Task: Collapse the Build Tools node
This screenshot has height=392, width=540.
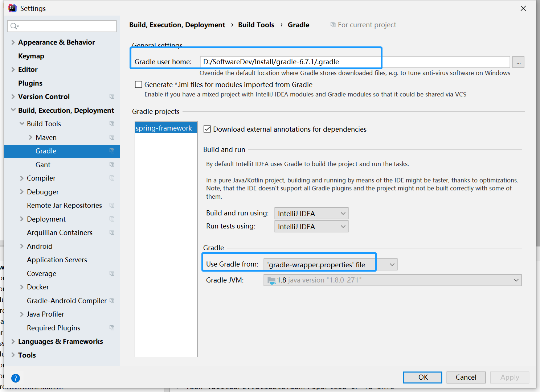Action: pyautogui.click(x=22, y=124)
